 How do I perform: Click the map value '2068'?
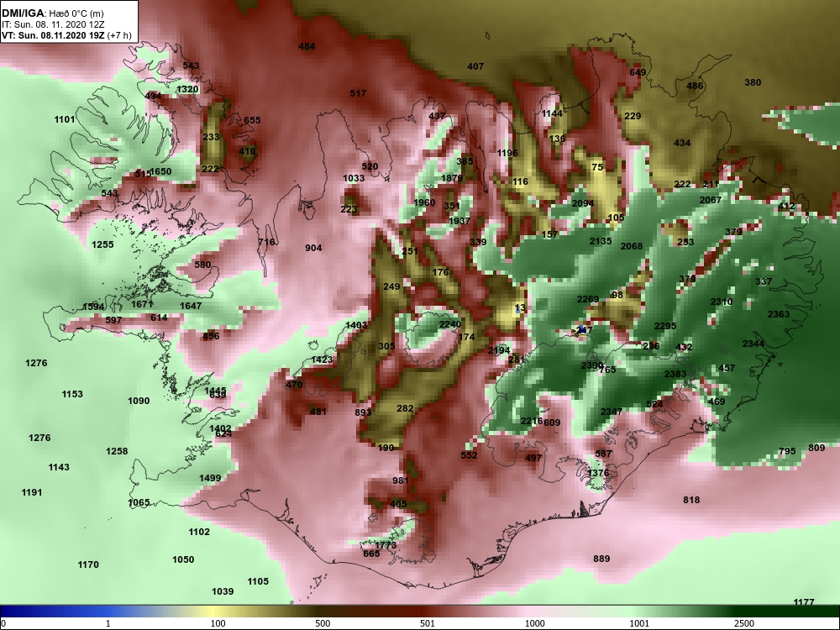[x=632, y=246]
